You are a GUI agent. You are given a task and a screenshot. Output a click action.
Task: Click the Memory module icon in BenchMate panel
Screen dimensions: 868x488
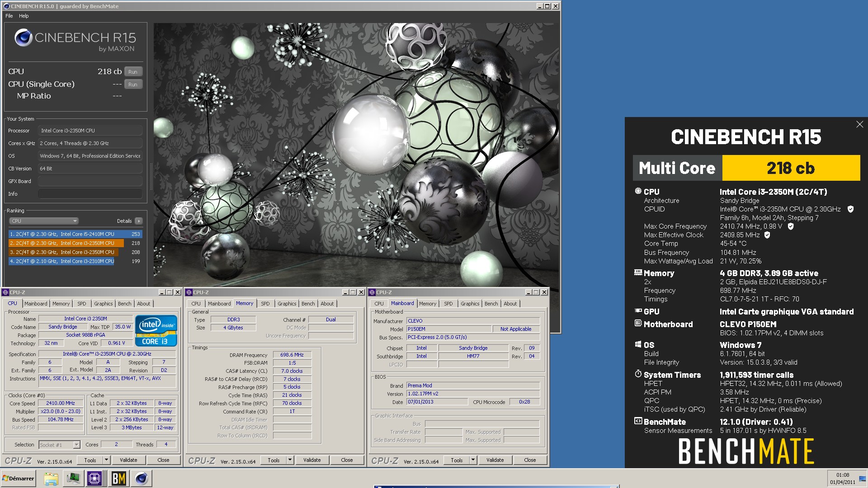tap(638, 272)
